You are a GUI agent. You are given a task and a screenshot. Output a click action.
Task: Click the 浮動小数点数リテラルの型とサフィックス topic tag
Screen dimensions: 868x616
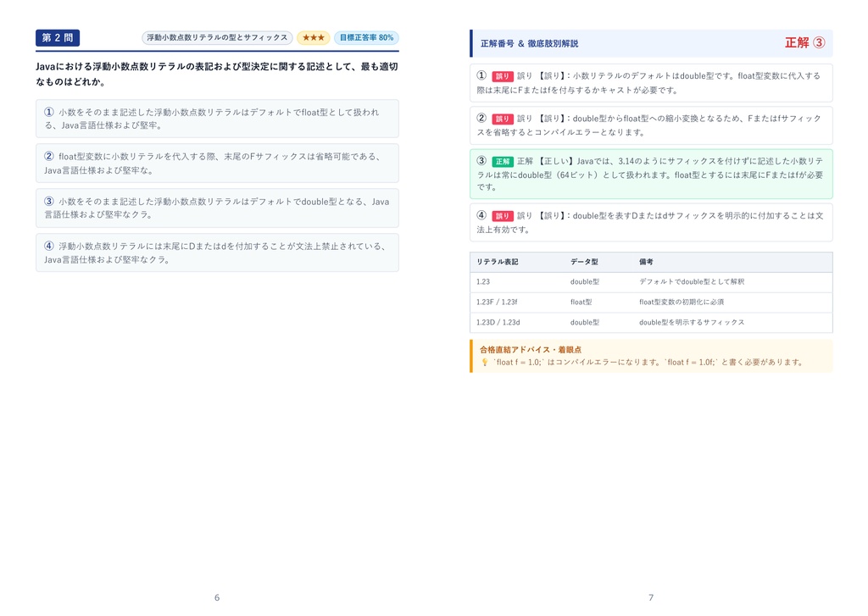(217, 37)
